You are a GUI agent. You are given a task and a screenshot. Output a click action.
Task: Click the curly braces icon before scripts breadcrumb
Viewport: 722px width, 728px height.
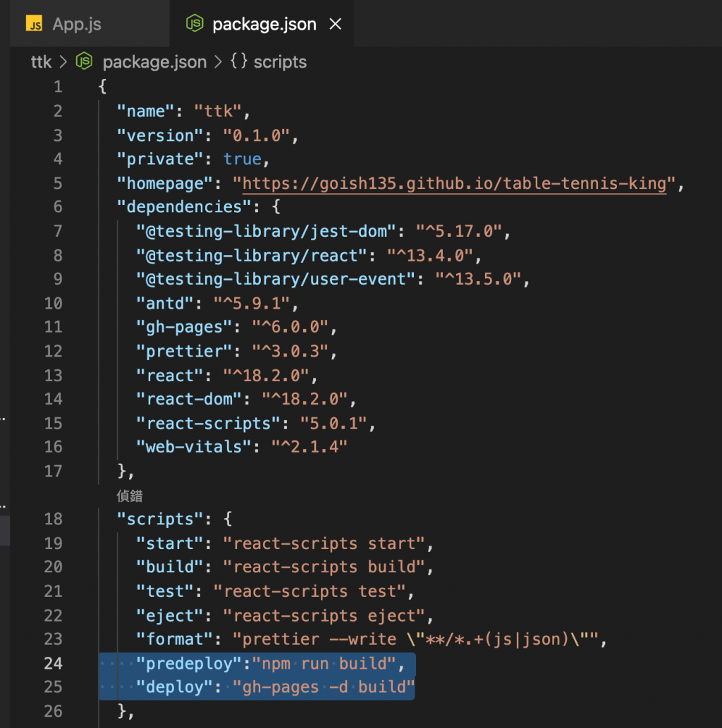click(239, 62)
